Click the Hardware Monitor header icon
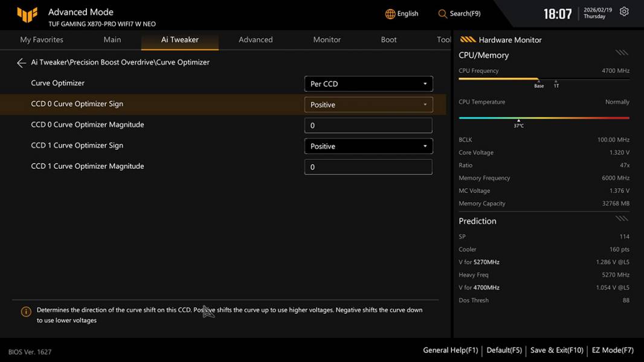 (468, 40)
